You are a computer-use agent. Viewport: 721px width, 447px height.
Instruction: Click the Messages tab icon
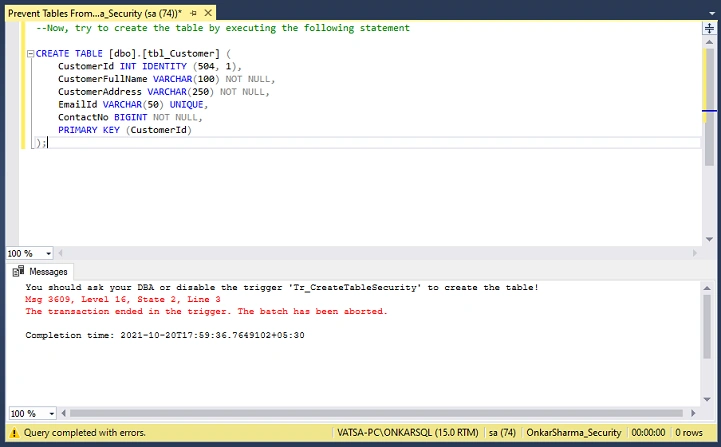pyautogui.click(x=18, y=271)
